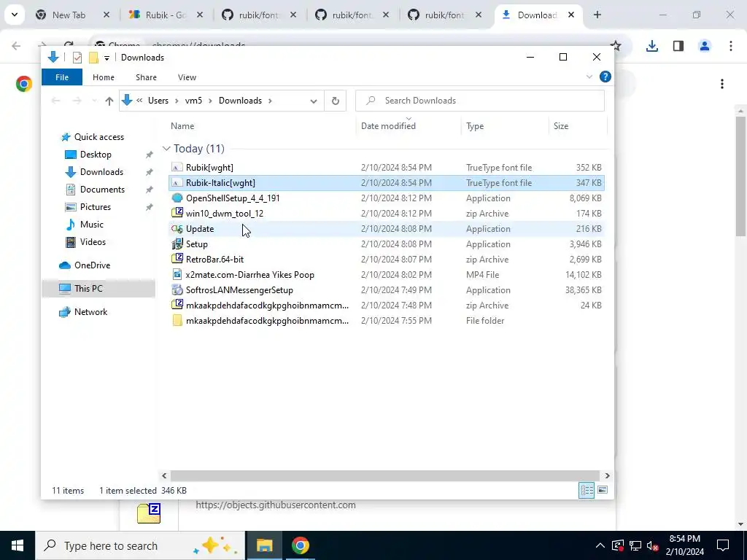Open the File ribbon tab
Viewport: 747px width, 560px height.
[62, 77]
